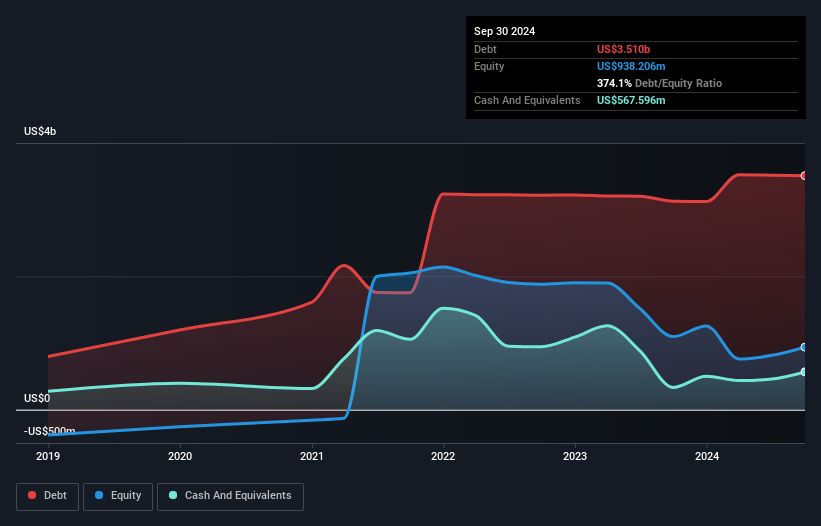Screen dimensions: 821x526
Task: Click the 2020 x-axis label
Action: [180, 456]
